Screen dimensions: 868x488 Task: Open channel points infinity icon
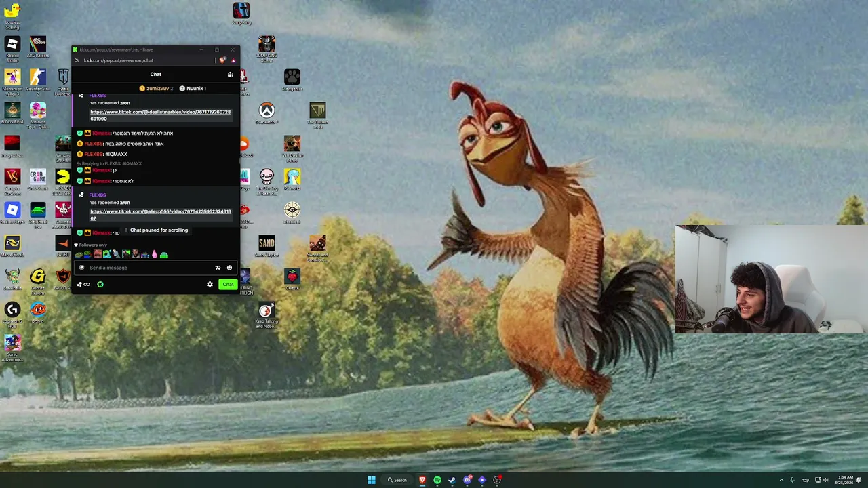(x=84, y=285)
